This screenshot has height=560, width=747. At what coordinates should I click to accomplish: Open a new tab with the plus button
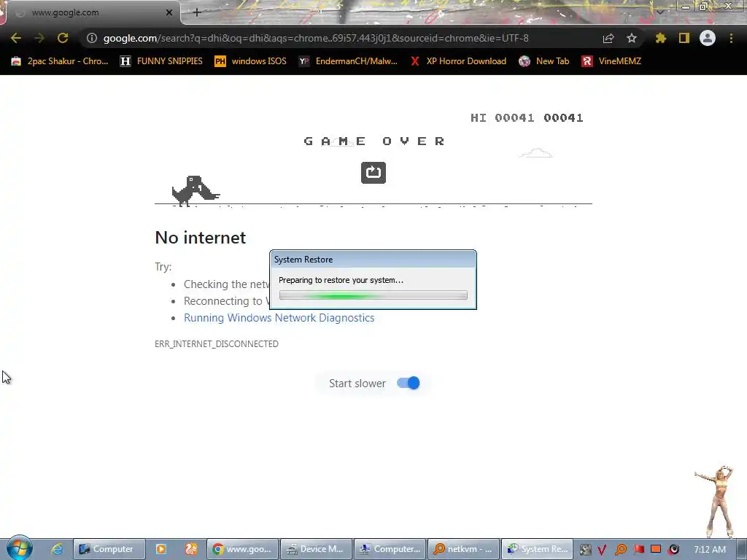click(x=197, y=12)
